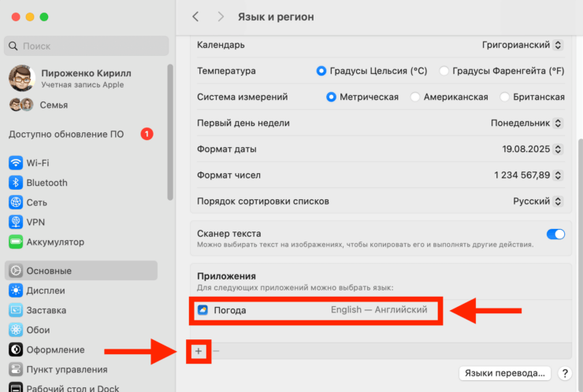The height and width of the screenshot is (392, 583).
Task: Select Градусы Фаренгейта (°F) radio button
Action: click(x=444, y=71)
